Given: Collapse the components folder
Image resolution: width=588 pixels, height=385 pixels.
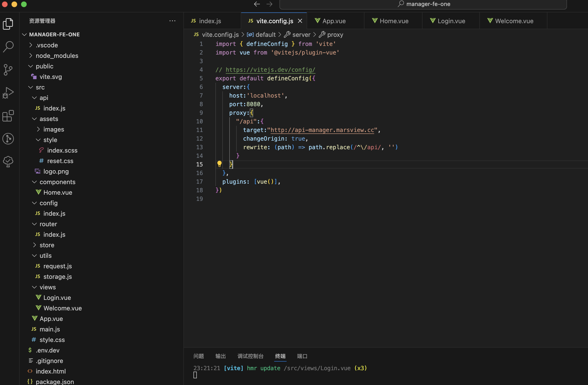Looking at the screenshot, I should (x=35, y=182).
